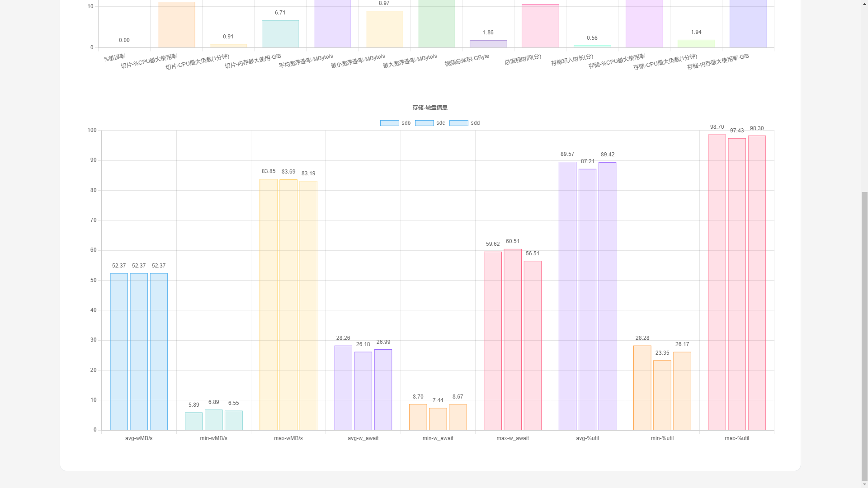Click the 23.35 min-%util sdc bar

tap(662, 395)
